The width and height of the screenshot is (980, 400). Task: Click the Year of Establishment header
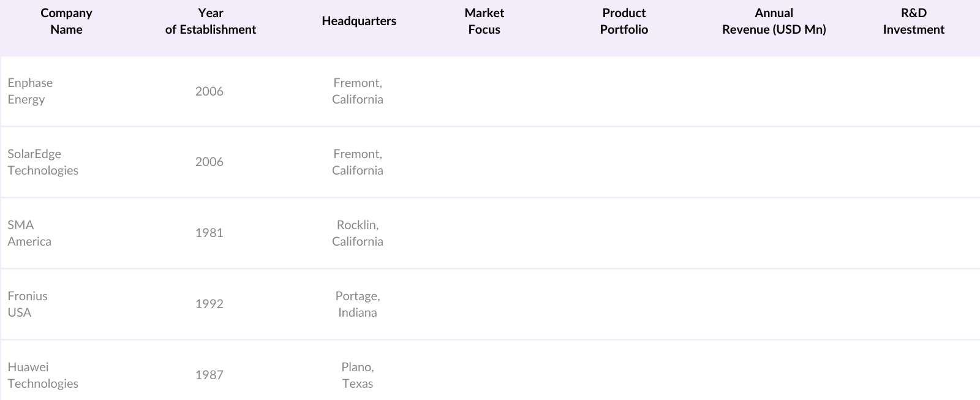(x=210, y=21)
